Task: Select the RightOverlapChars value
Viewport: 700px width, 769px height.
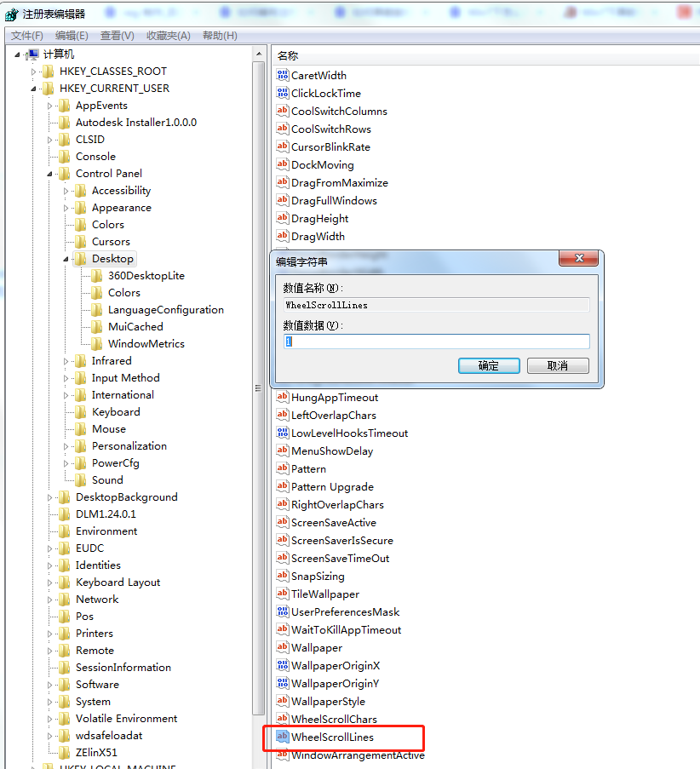Action: [337, 505]
